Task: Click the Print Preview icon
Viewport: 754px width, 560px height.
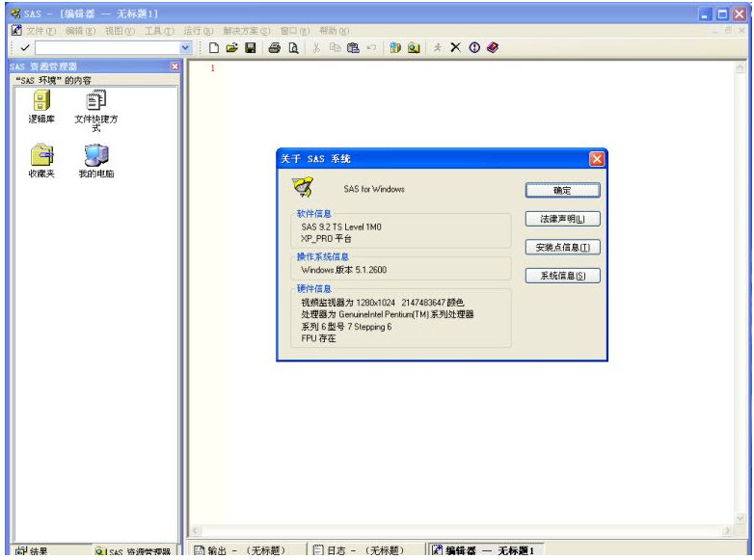Action: 293,47
